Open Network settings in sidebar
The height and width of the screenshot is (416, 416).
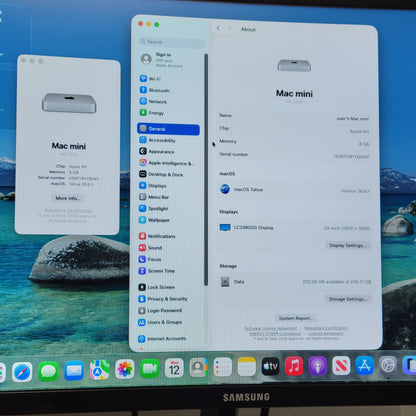click(153, 101)
